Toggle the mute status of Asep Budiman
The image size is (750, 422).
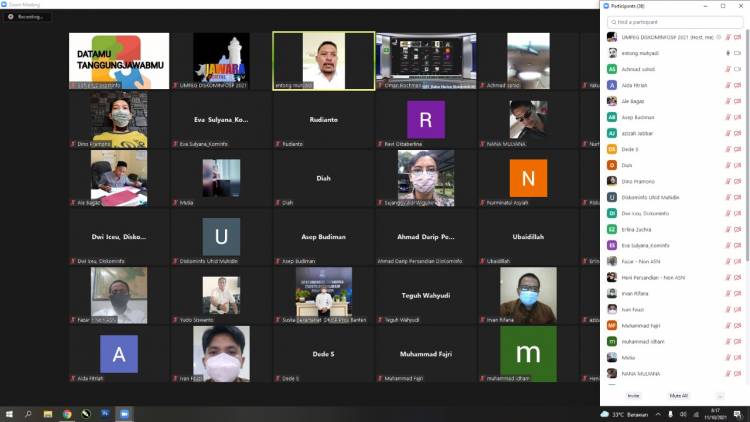click(727, 117)
